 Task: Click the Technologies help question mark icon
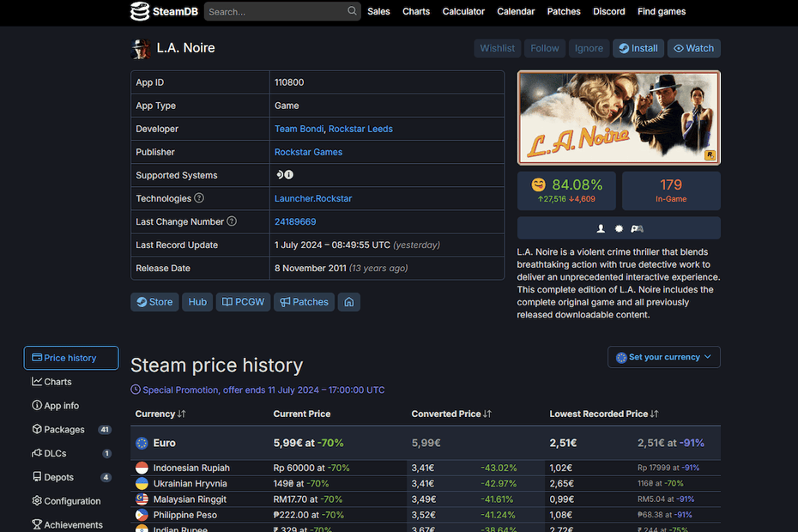(x=199, y=198)
